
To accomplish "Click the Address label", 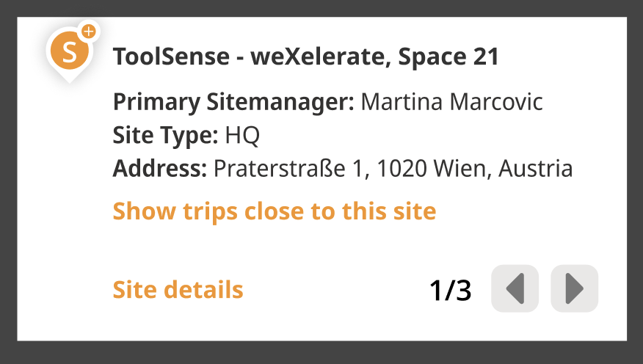I will 160,169.
